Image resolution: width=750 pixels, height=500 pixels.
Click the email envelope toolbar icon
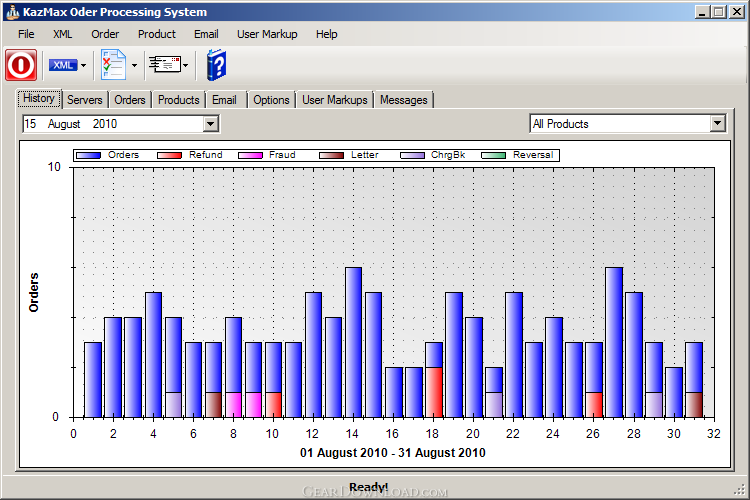pyautogui.click(x=164, y=64)
